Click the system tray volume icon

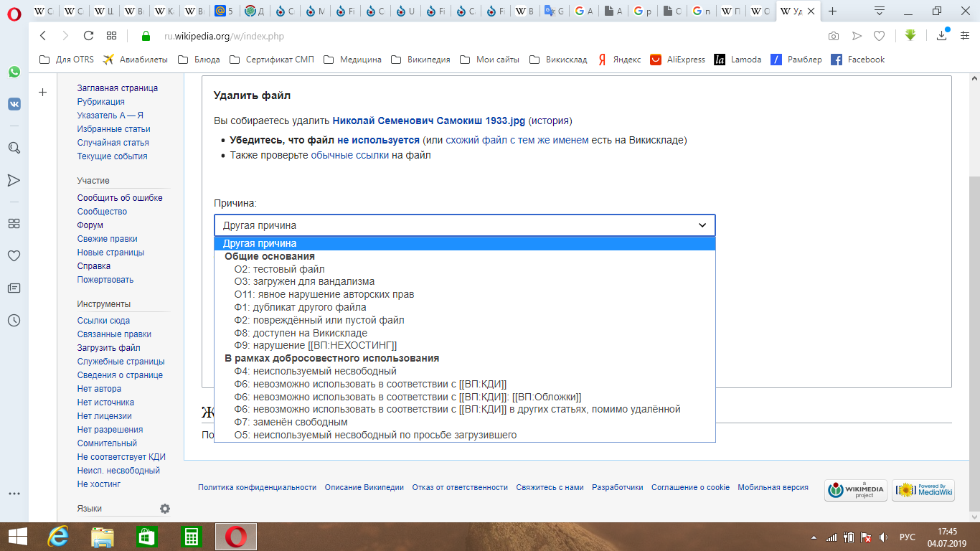883,537
